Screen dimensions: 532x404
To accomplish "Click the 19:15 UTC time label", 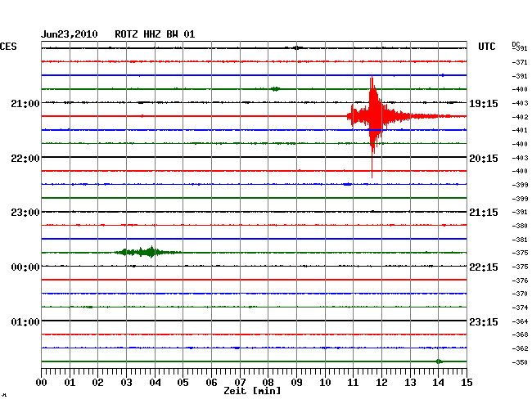I will tap(484, 104).
